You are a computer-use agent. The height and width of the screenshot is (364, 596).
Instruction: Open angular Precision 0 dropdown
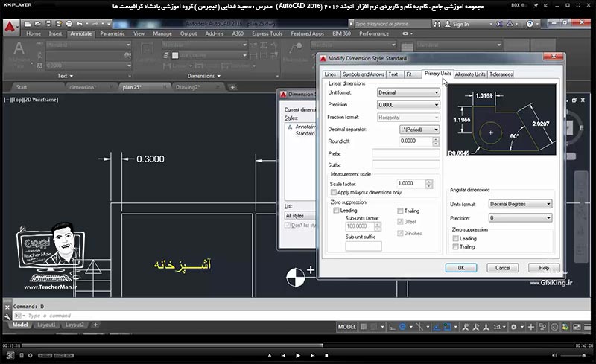(x=520, y=218)
